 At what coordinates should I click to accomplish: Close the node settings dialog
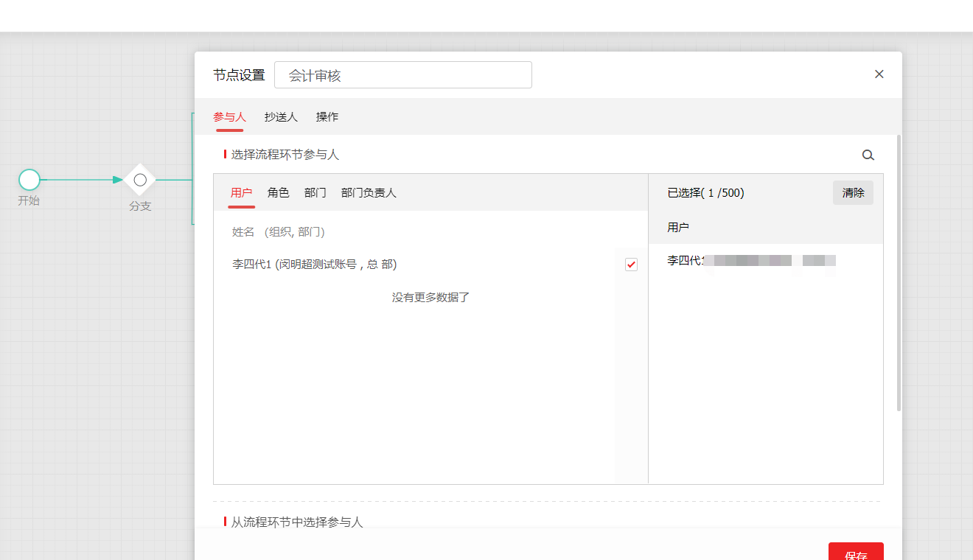[x=879, y=74]
